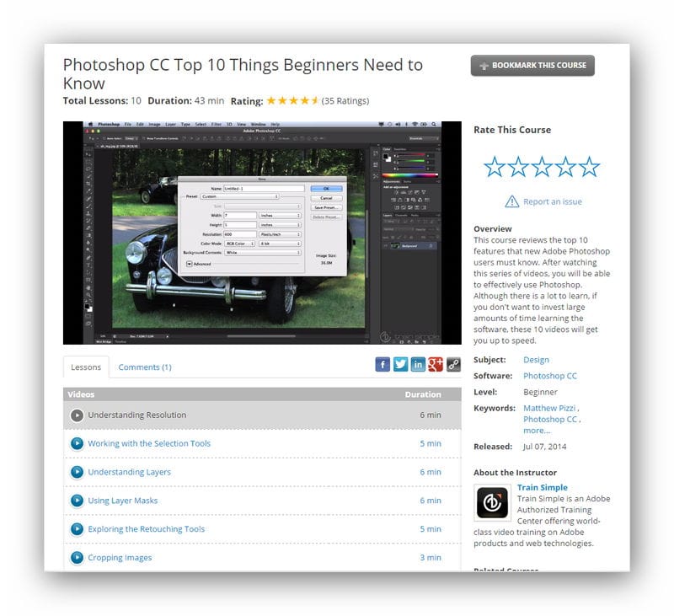Click the Duration column header
The width and height of the screenshot is (674, 616).
tap(423, 394)
